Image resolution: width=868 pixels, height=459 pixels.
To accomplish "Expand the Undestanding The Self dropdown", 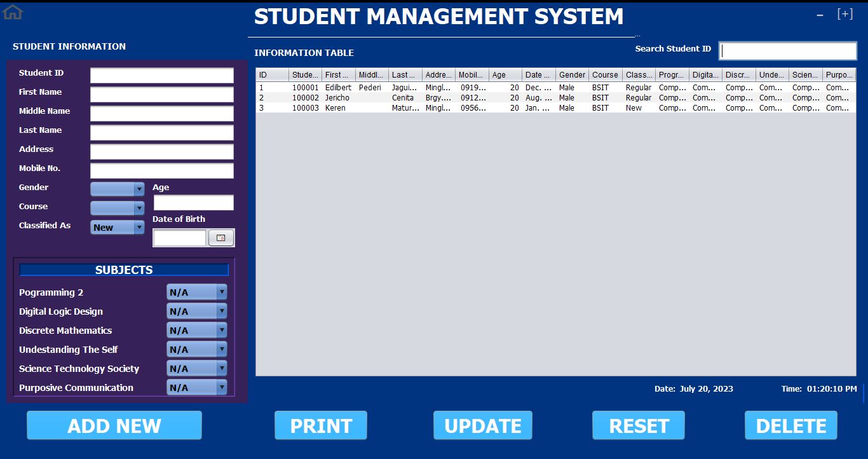I will (x=196, y=350).
